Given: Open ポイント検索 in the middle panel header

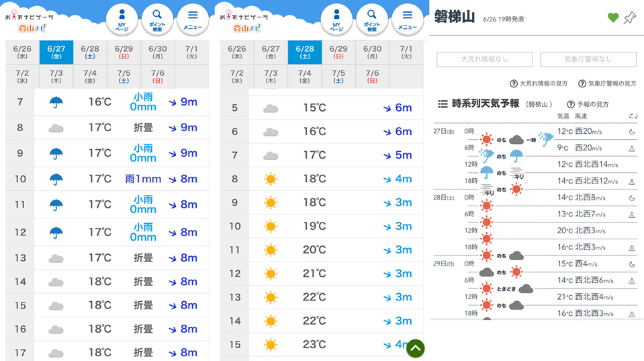Looking at the screenshot, I should pos(371,20).
